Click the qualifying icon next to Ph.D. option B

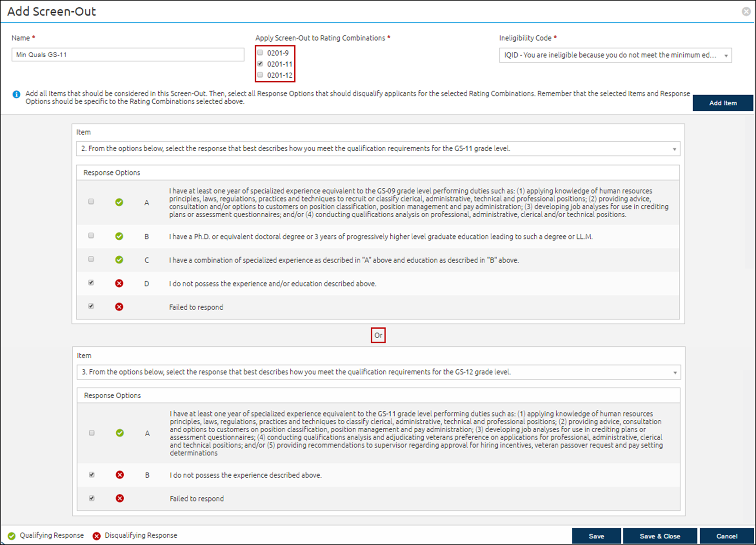(x=119, y=236)
